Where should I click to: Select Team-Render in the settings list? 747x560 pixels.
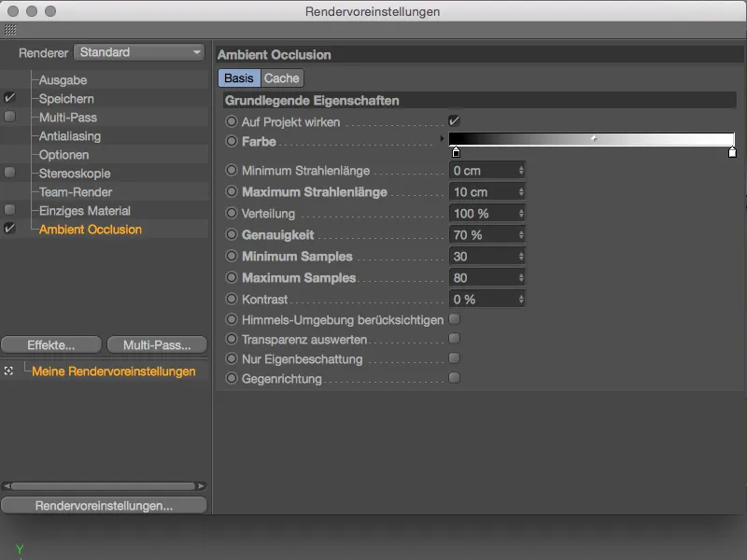[76, 192]
